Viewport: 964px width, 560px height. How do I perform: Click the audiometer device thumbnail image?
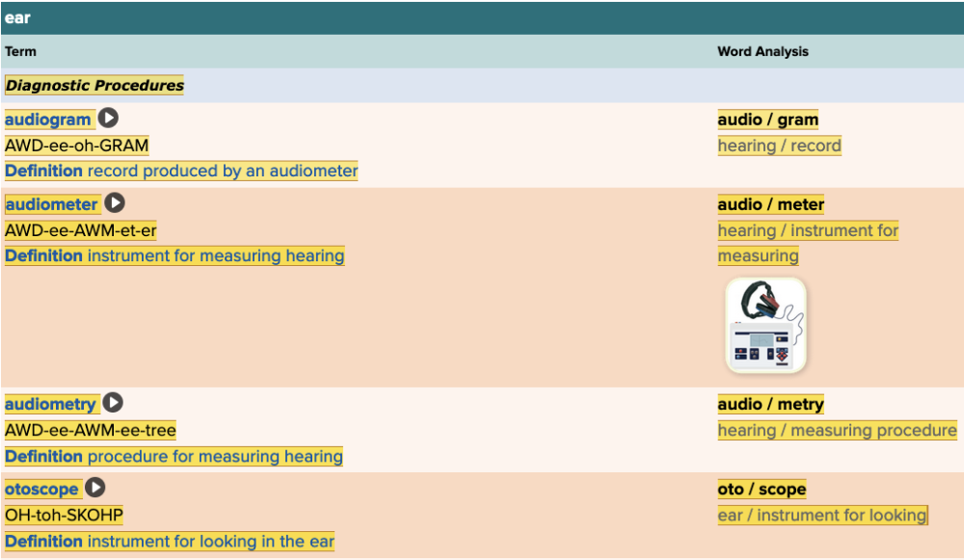point(765,325)
